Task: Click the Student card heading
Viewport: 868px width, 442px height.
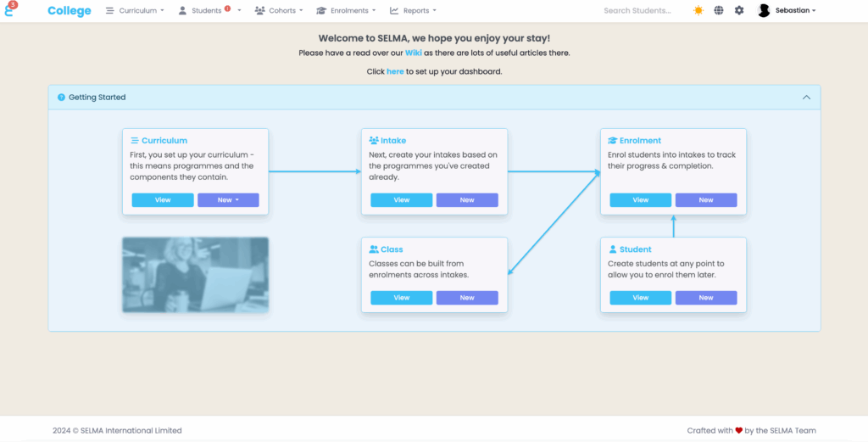Action: point(636,249)
